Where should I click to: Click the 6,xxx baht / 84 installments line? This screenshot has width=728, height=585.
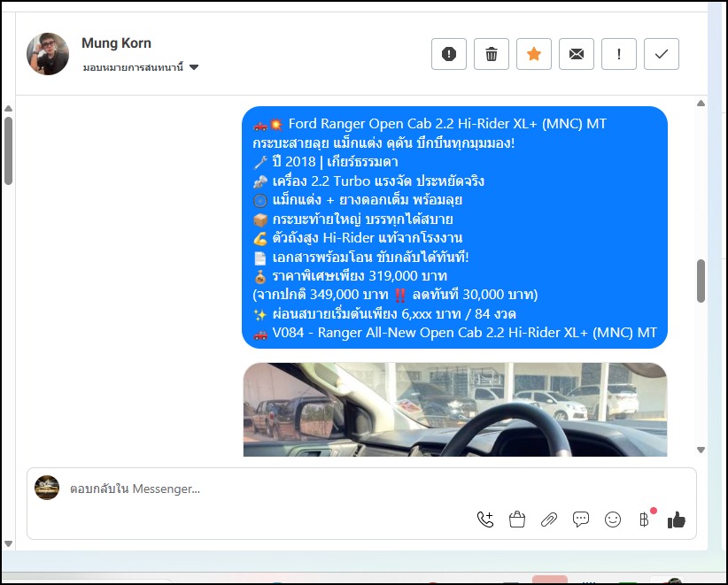click(x=385, y=314)
